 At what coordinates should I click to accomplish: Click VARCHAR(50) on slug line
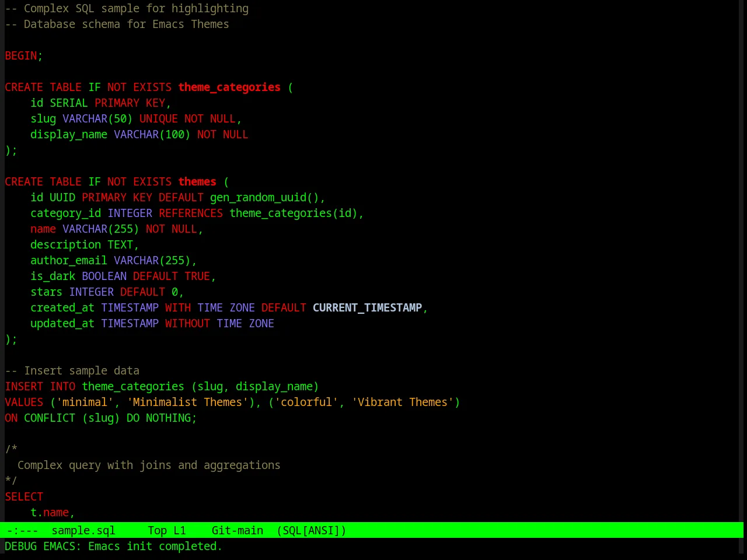[x=97, y=118]
